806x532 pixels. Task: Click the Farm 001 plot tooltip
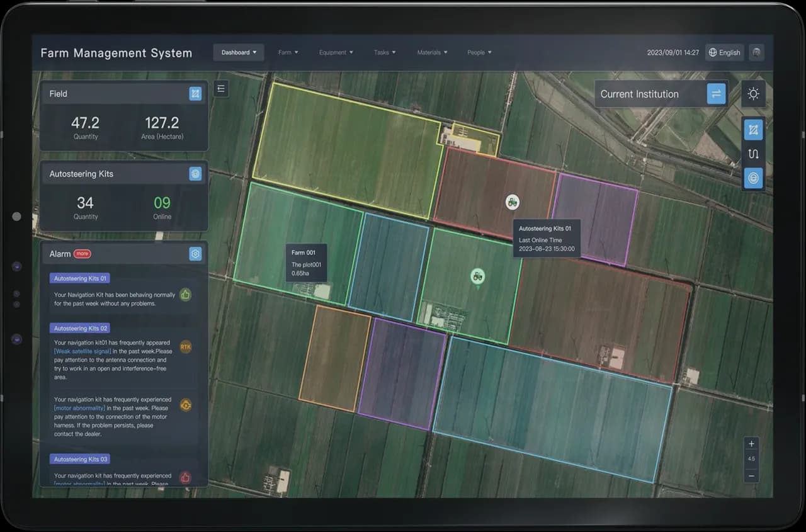[306, 263]
